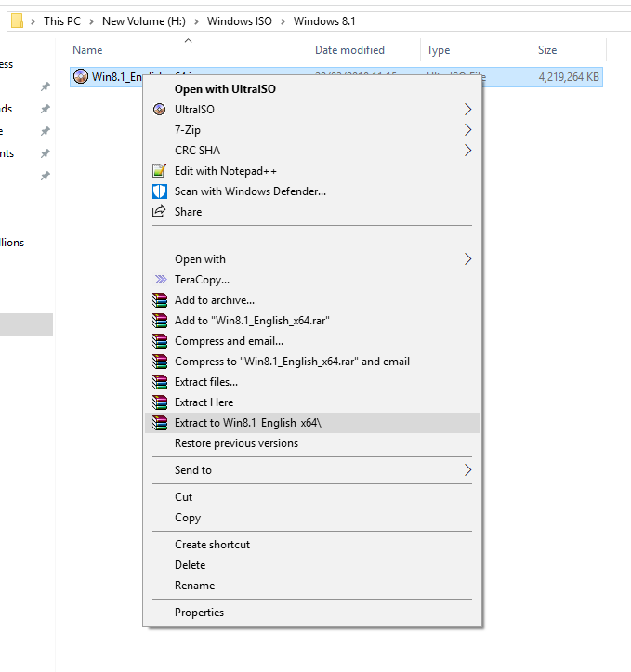Expand the CRC SHA submenu arrow
This screenshot has height=672, width=631.
pyautogui.click(x=467, y=151)
